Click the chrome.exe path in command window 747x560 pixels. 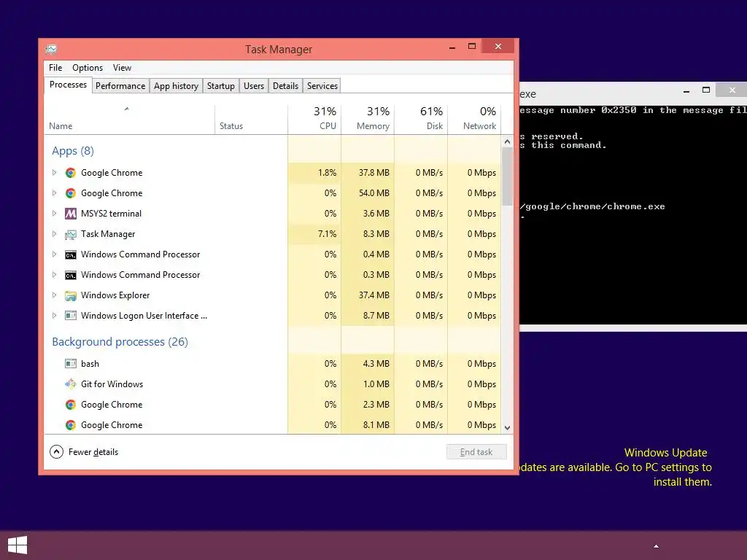(592, 206)
